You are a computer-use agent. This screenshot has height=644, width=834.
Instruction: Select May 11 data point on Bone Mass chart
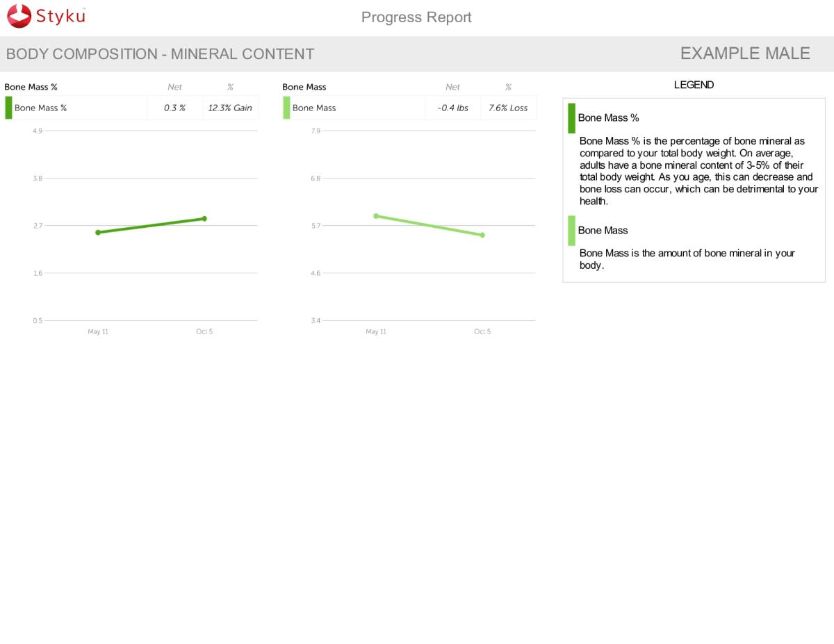[376, 216]
